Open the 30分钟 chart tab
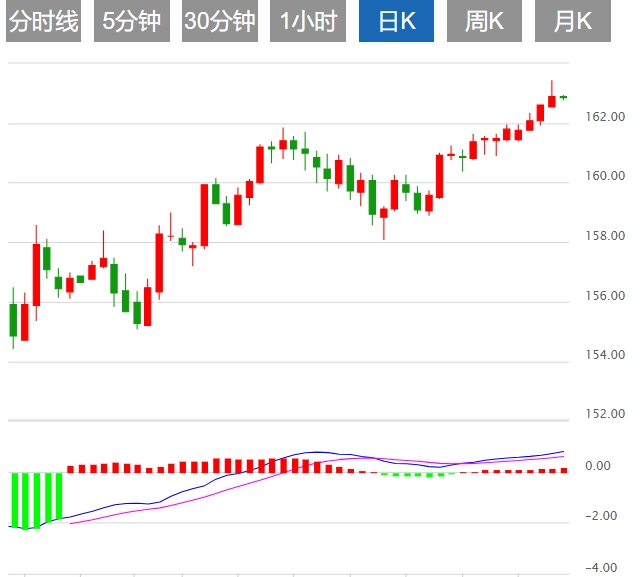The image size is (640, 577). coord(220,22)
